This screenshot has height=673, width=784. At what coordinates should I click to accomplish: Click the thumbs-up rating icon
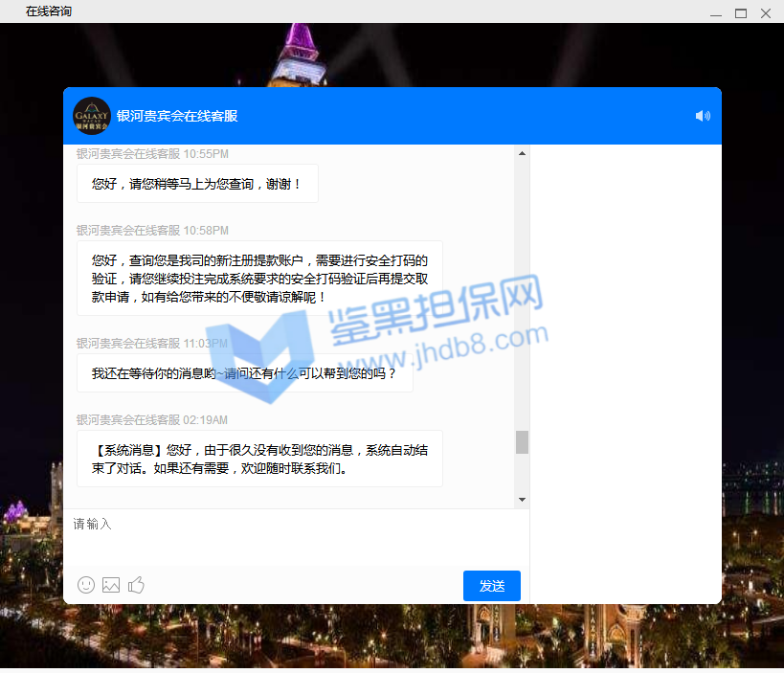click(136, 585)
